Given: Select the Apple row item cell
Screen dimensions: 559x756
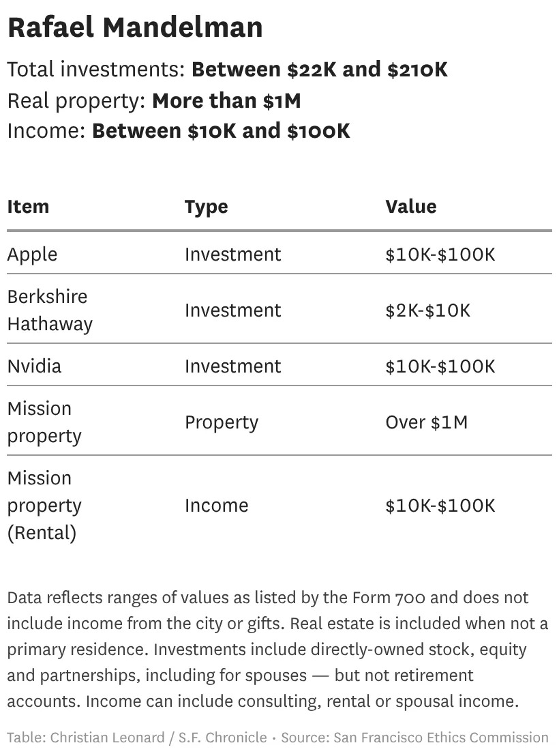Looking at the screenshot, I should pyautogui.click(x=32, y=255).
